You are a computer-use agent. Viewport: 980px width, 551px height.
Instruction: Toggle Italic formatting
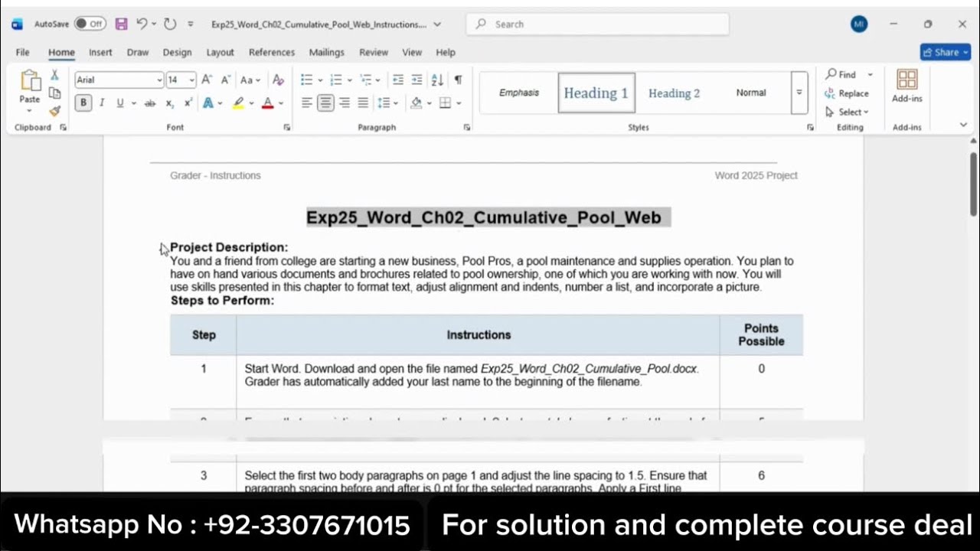[102, 103]
